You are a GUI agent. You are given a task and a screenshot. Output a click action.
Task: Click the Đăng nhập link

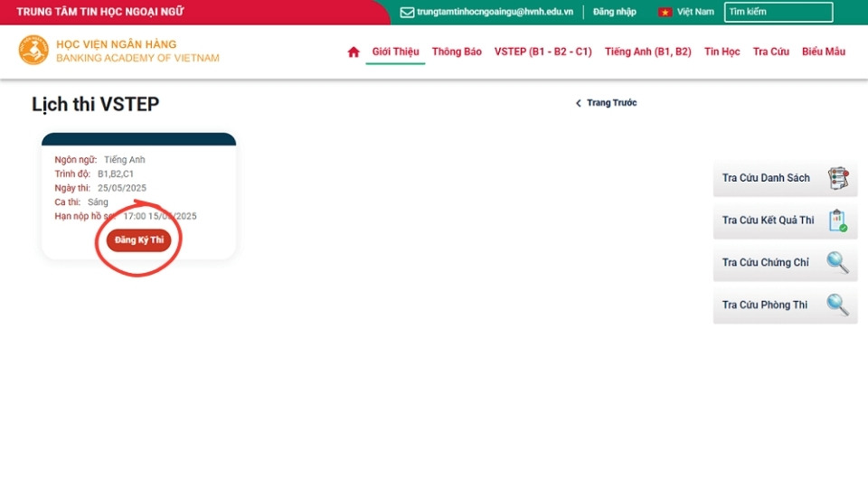pos(615,12)
